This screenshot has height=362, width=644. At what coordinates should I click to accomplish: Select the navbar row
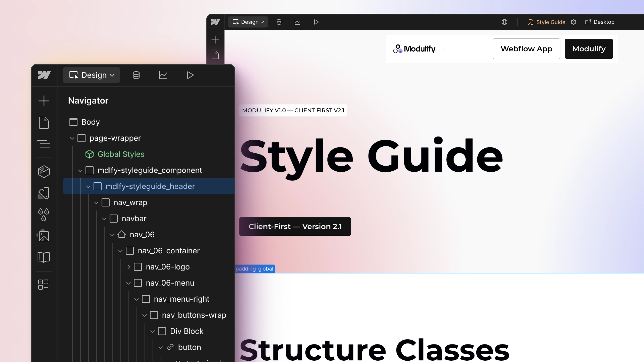click(148, 219)
